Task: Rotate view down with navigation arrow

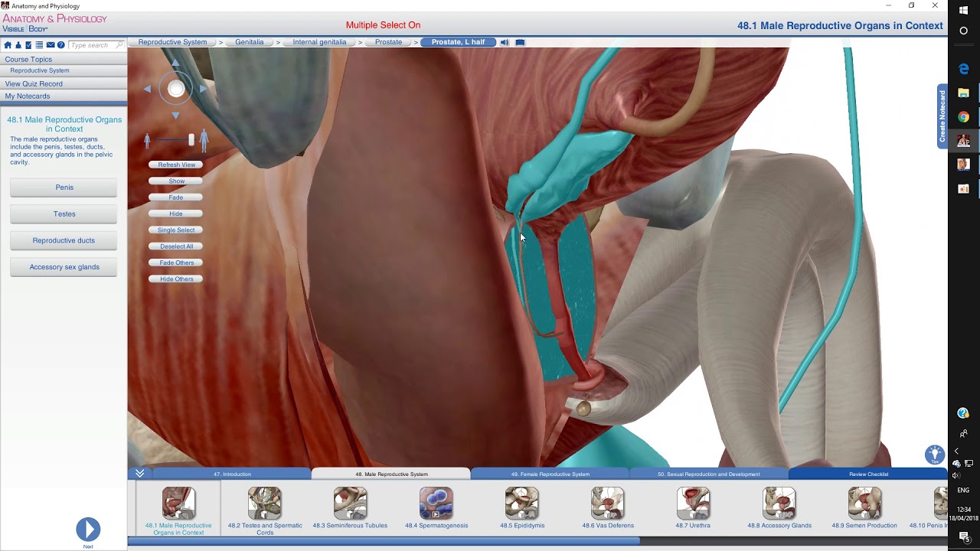Action: [175, 116]
